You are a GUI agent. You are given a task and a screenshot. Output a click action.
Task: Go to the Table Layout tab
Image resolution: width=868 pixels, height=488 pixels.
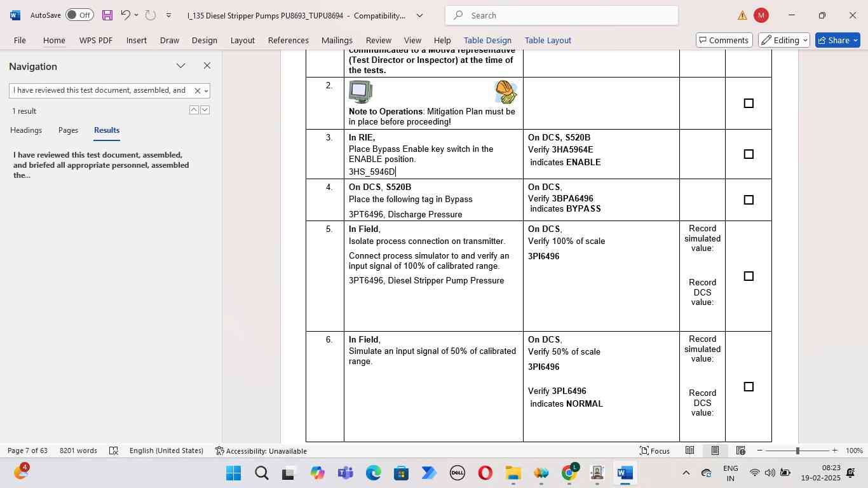click(548, 40)
